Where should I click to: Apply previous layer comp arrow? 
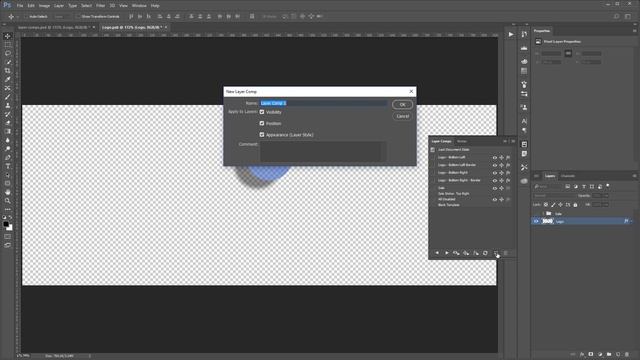click(x=437, y=253)
